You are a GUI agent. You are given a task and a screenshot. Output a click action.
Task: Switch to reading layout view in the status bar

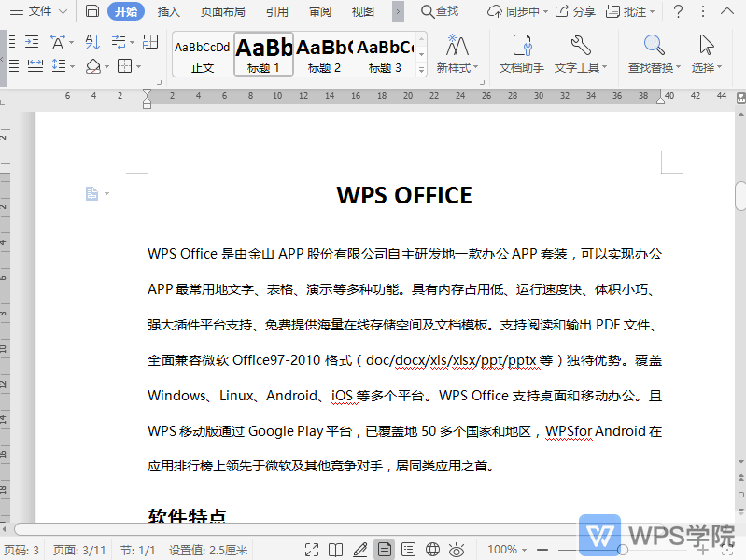tap(336, 550)
